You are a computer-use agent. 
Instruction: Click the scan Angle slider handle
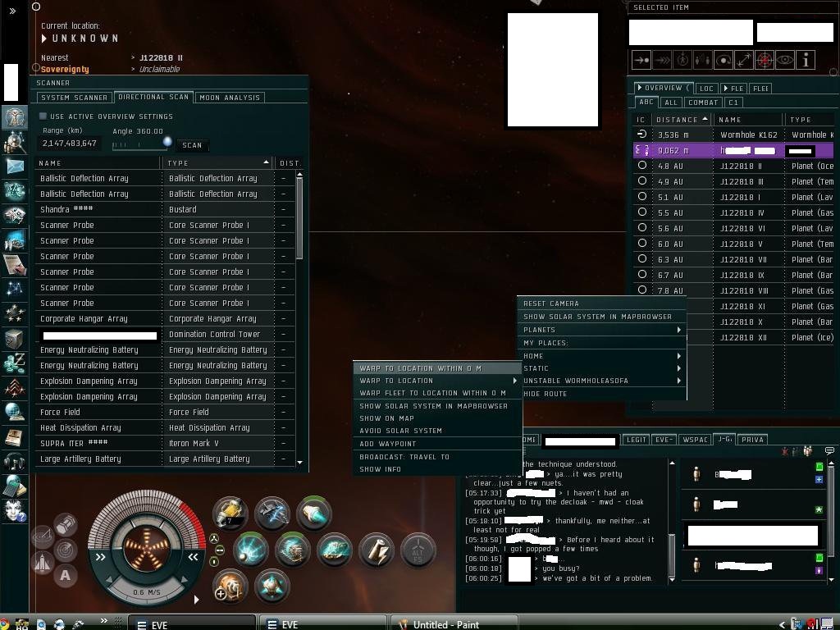[167, 141]
